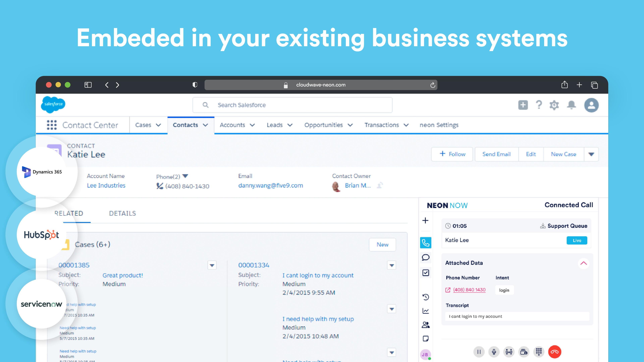Screen dimensions: 644x362
Task: View call history in the NEON sidebar
Action: (x=425, y=297)
